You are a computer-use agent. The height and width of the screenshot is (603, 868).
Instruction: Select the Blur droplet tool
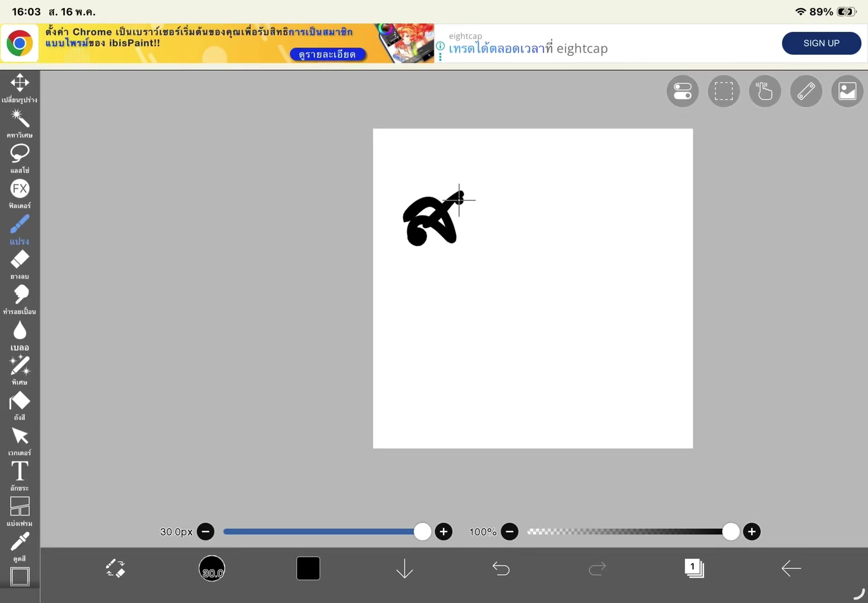coord(20,336)
